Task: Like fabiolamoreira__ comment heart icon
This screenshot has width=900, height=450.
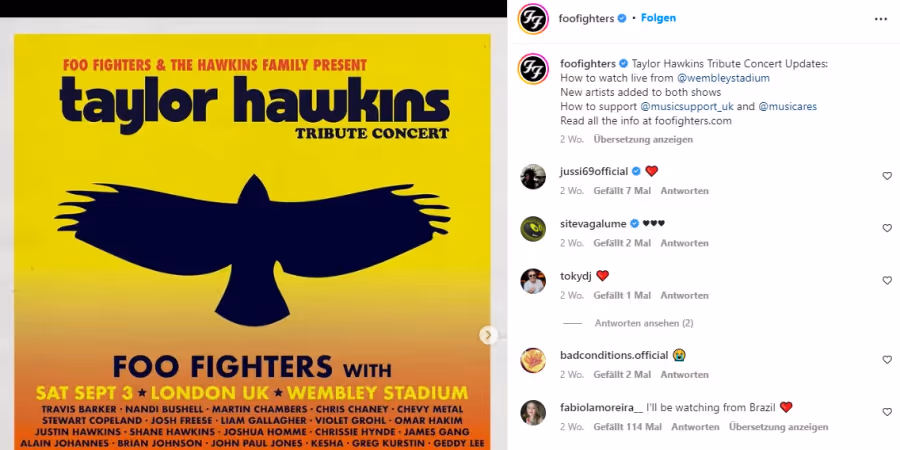Action: tap(887, 412)
